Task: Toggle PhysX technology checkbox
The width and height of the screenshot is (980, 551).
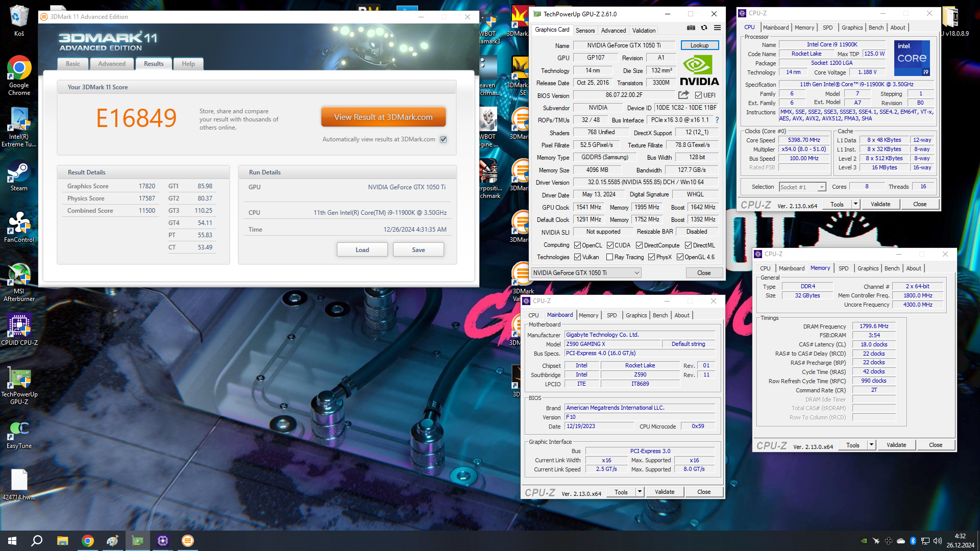Action: [x=651, y=257]
